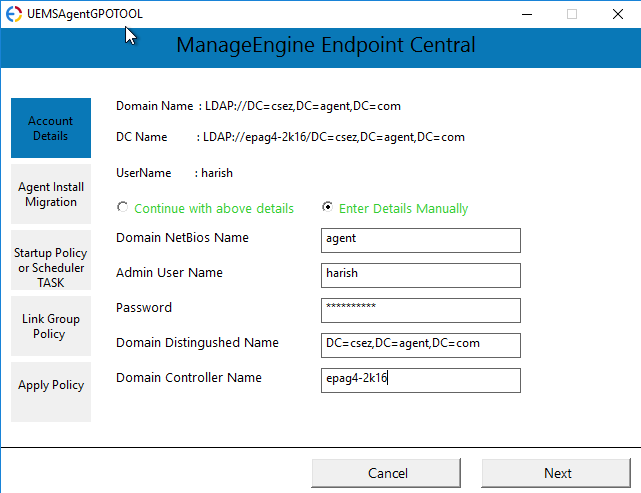Click the Domain NetBios Name field
The width and height of the screenshot is (641, 493).
coord(421,240)
